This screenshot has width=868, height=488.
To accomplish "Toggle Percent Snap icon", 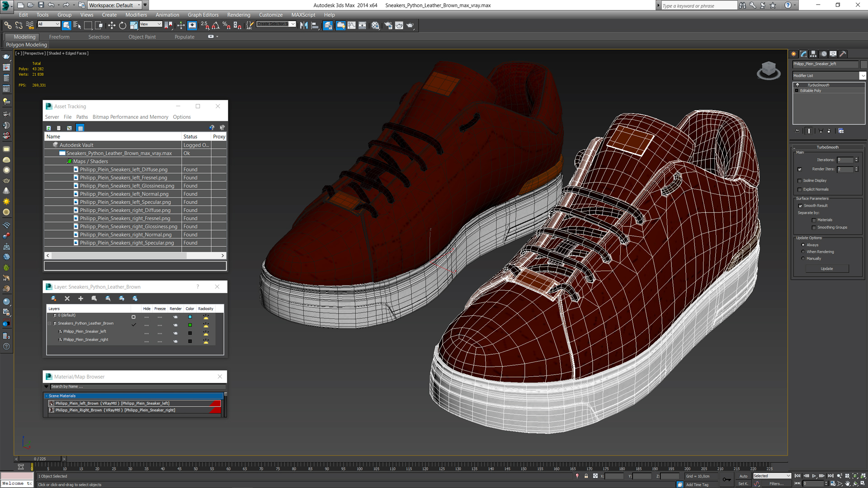I will (226, 25).
